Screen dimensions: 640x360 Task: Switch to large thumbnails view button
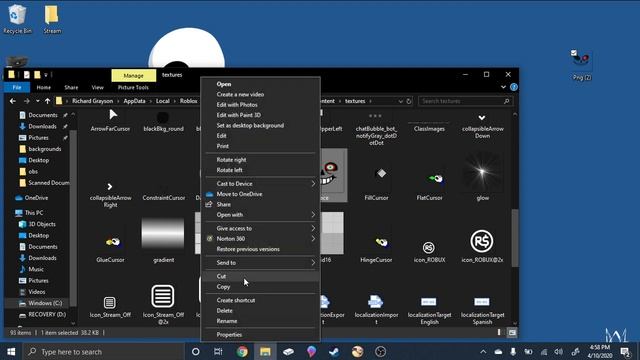point(512,333)
